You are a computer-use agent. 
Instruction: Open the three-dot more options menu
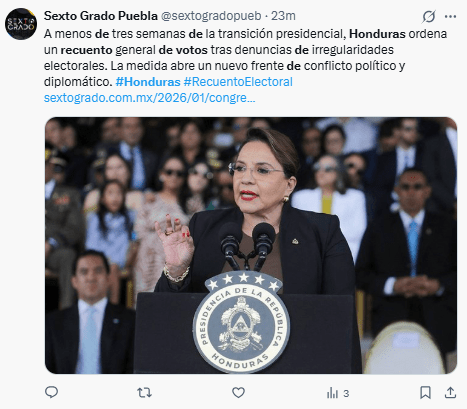[450, 16]
